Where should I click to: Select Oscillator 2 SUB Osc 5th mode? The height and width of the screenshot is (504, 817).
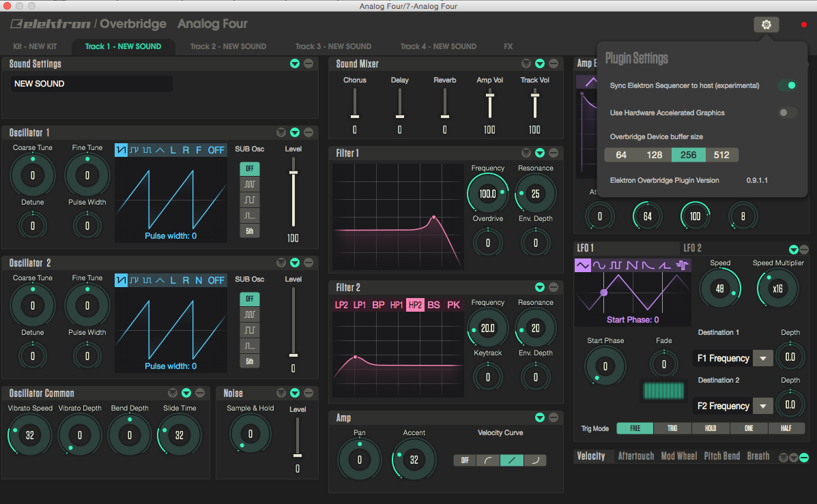[250, 361]
